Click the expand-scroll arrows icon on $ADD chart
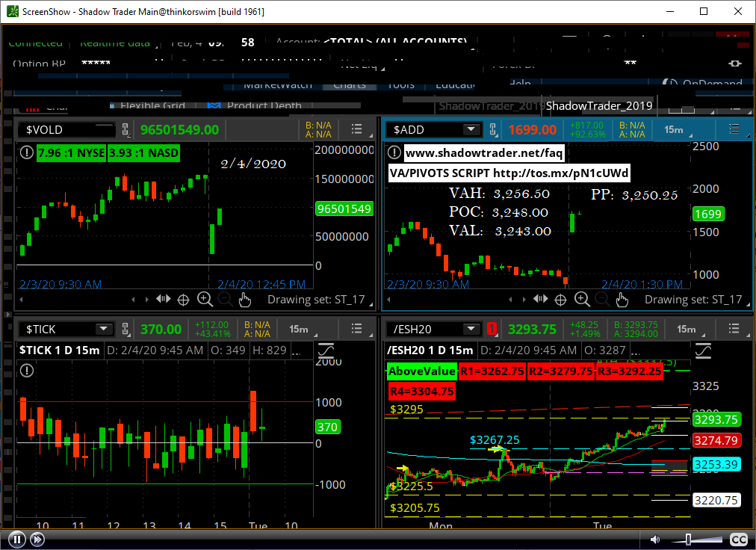This screenshot has width=756, height=550. 541,299
